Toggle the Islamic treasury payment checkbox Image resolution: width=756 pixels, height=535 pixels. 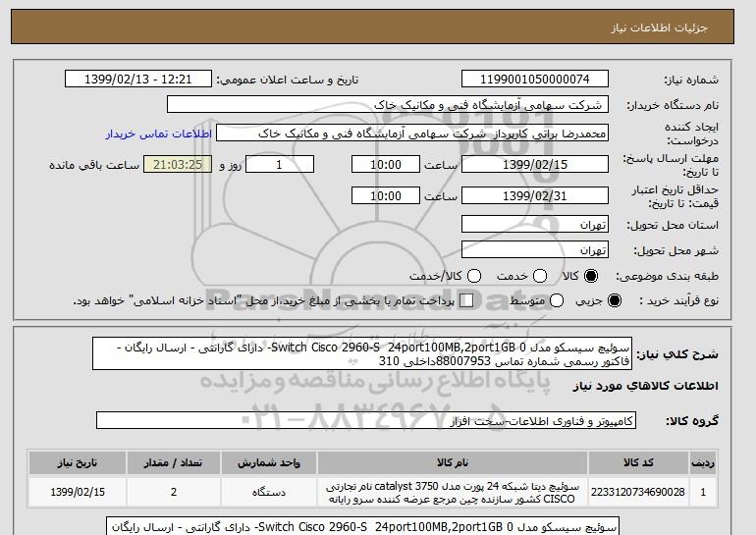tap(466, 300)
